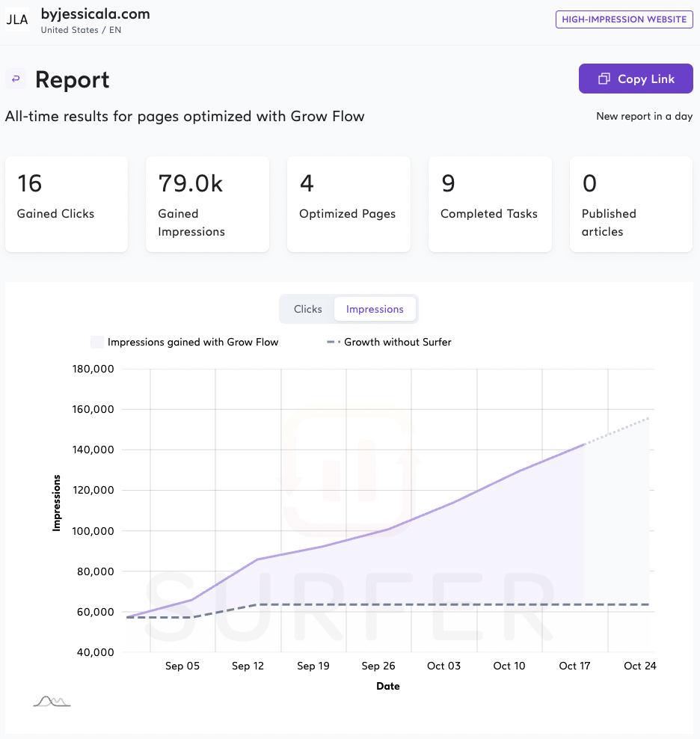Click the Date axis title
The image size is (700, 739).
pyautogui.click(x=388, y=686)
